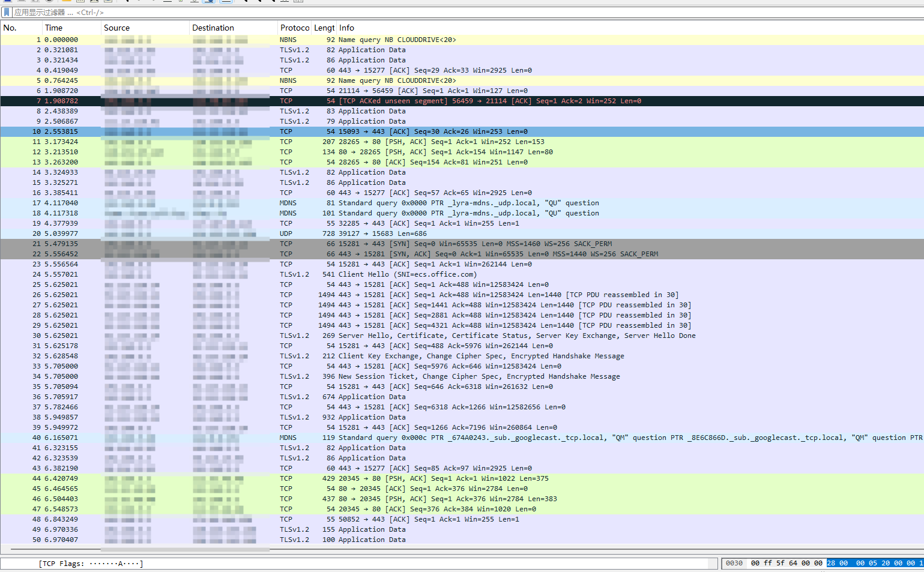Sort by the Protocol column header
Viewport: 924px width, 572px height.
click(x=294, y=28)
